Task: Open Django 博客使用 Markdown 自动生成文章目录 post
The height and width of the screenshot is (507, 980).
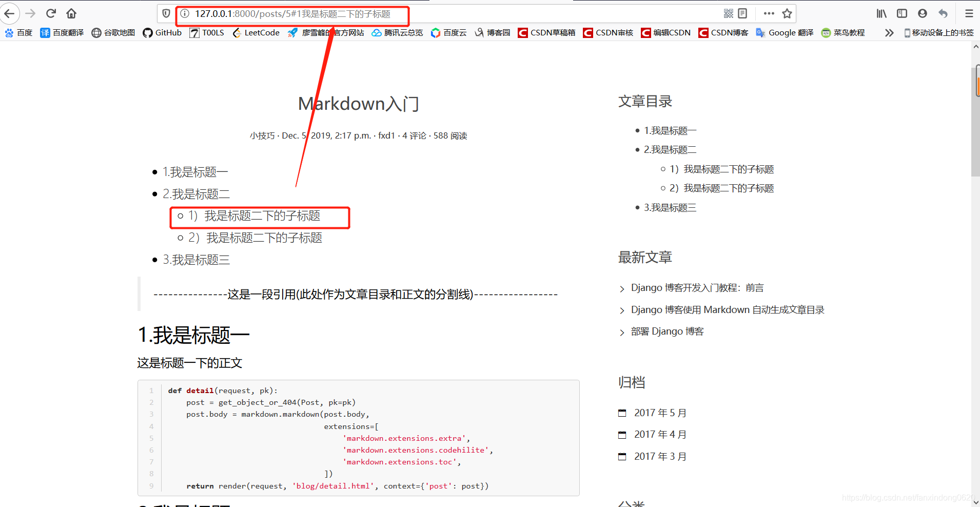Action: coord(728,310)
